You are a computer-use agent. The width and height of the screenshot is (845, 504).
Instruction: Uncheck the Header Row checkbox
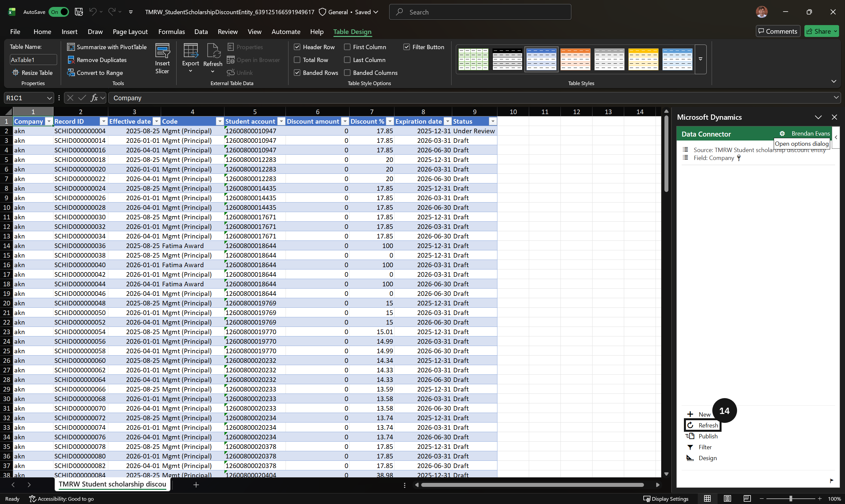tap(297, 47)
